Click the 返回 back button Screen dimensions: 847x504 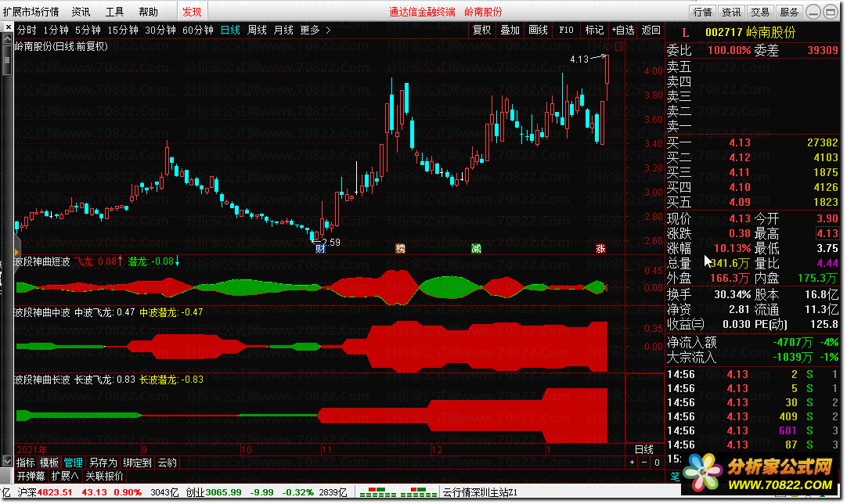[x=651, y=31]
